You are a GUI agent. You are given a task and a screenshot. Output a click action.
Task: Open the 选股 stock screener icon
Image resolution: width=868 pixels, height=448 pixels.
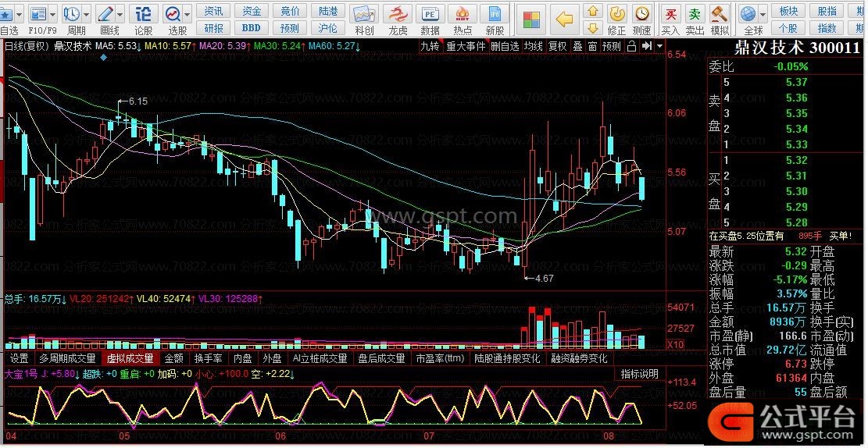tap(173, 14)
